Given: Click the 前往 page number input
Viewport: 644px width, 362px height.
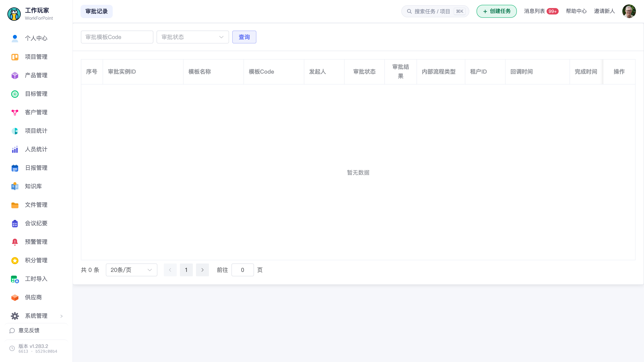Looking at the screenshot, I should click(x=243, y=270).
